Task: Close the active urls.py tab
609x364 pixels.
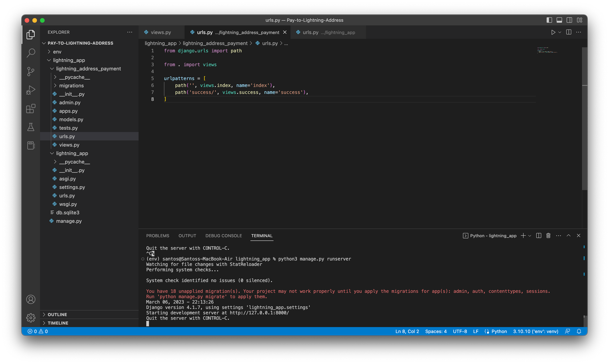Action: coord(285,32)
